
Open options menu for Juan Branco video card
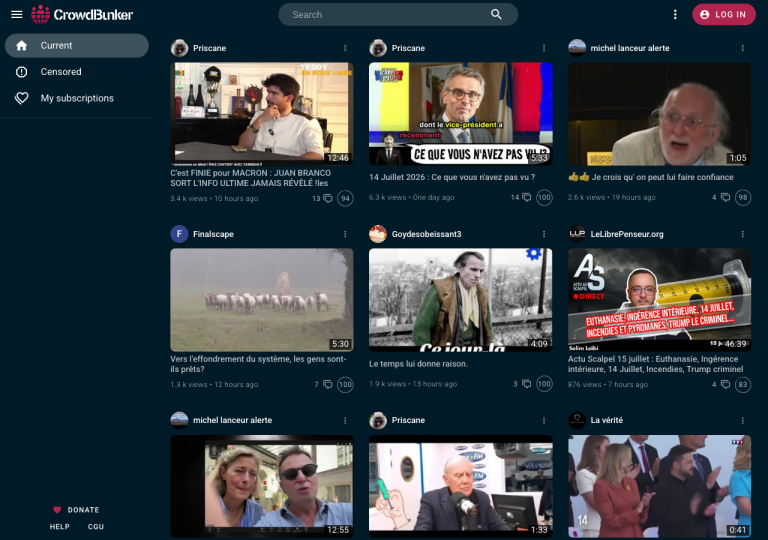pos(345,48)
